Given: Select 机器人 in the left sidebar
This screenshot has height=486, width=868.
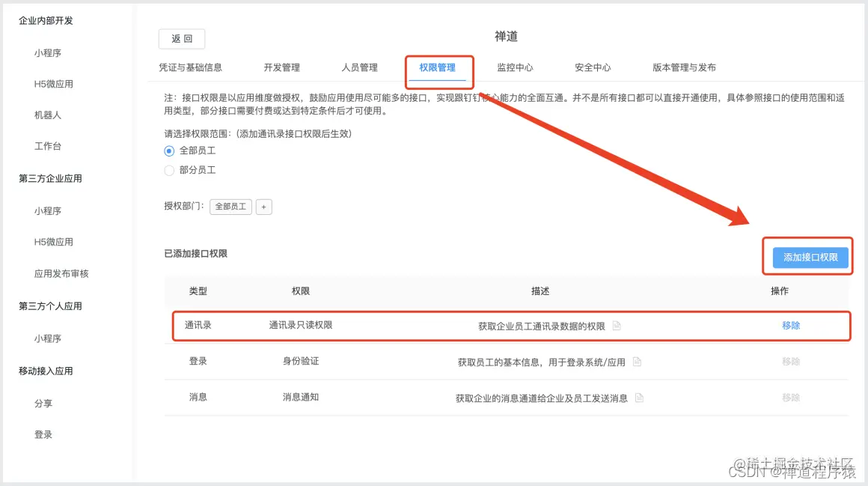Looking at the screenshot, I should pos(46,115).
